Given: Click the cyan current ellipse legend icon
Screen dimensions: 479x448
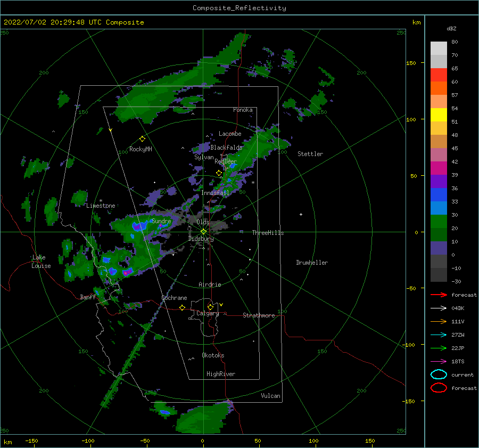Looking at the screenshot, I should (x=439, y=374).
